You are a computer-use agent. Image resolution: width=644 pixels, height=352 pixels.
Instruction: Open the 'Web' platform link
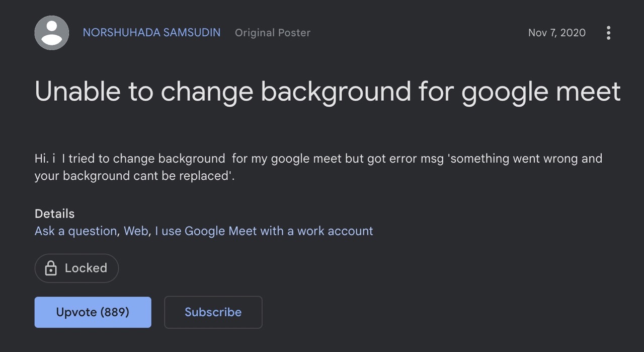[136, 231]
